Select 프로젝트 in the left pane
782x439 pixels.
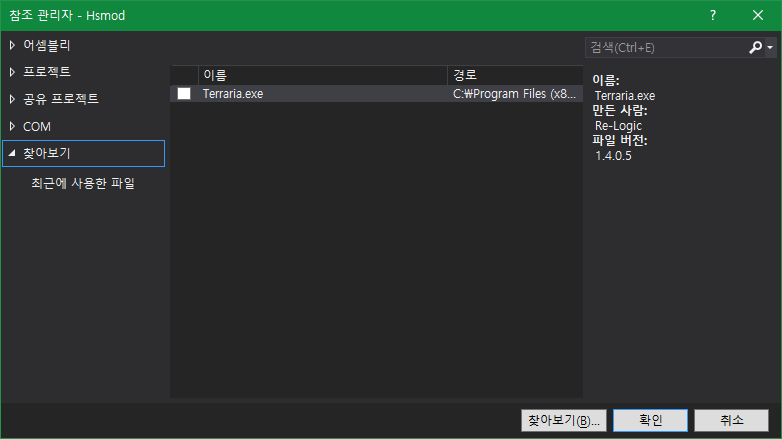pyautogui.click(x=47, y=72)
